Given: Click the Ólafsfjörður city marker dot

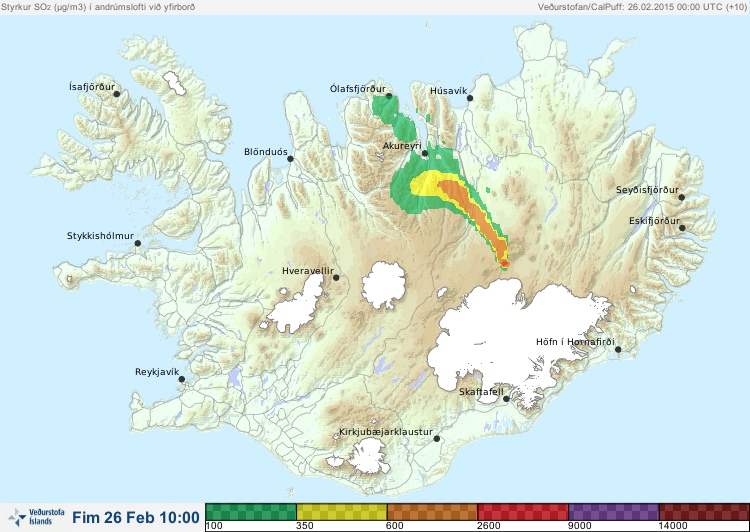Looking at the screenshot, I should click(389, 96).
